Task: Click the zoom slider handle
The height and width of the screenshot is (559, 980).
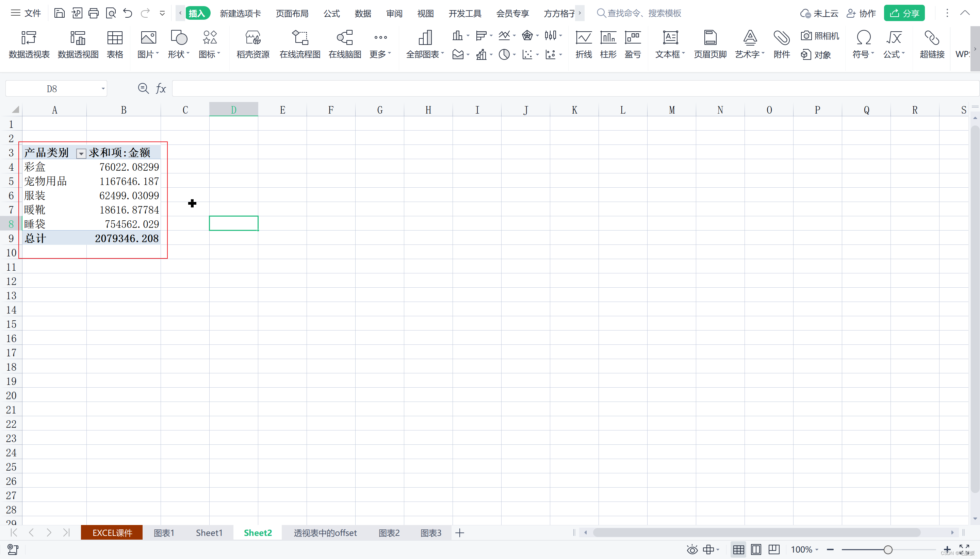Action: (x=888, y=550)
